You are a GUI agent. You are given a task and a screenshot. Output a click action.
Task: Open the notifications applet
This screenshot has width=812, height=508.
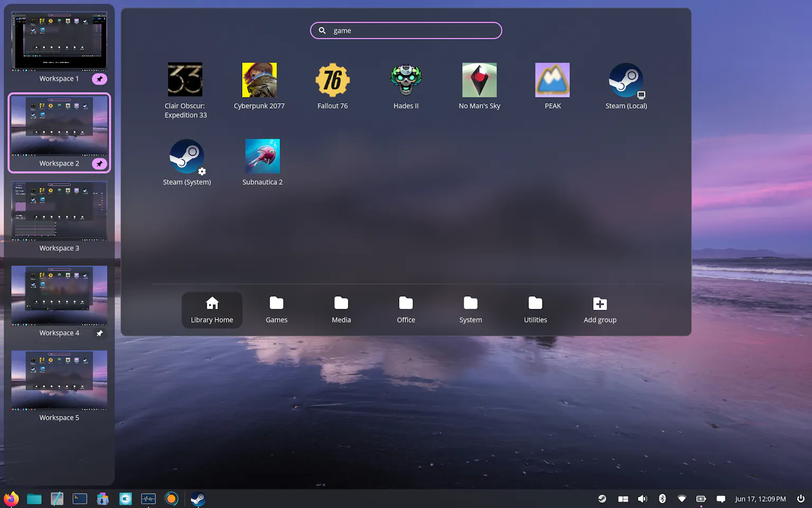(721, 498)
